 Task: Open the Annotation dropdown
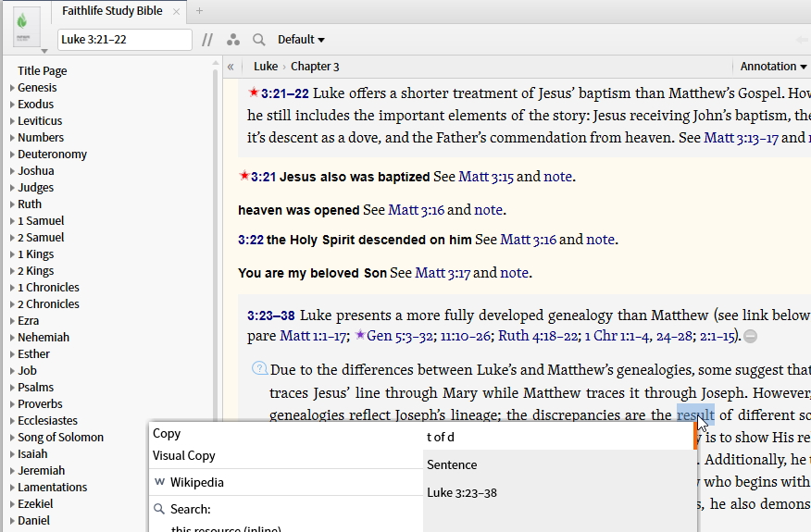tap(773, 67)
